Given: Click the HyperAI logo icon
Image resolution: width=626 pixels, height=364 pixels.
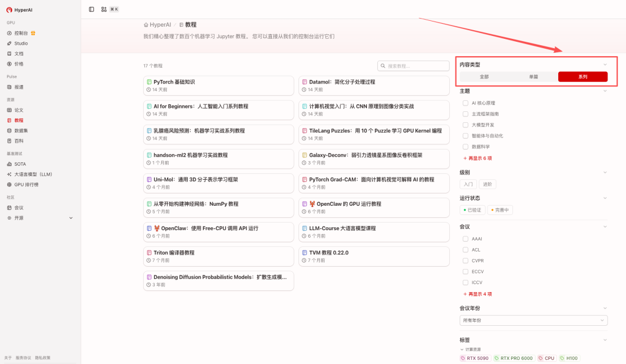Looking at the screenshot, I should (9, 10).
